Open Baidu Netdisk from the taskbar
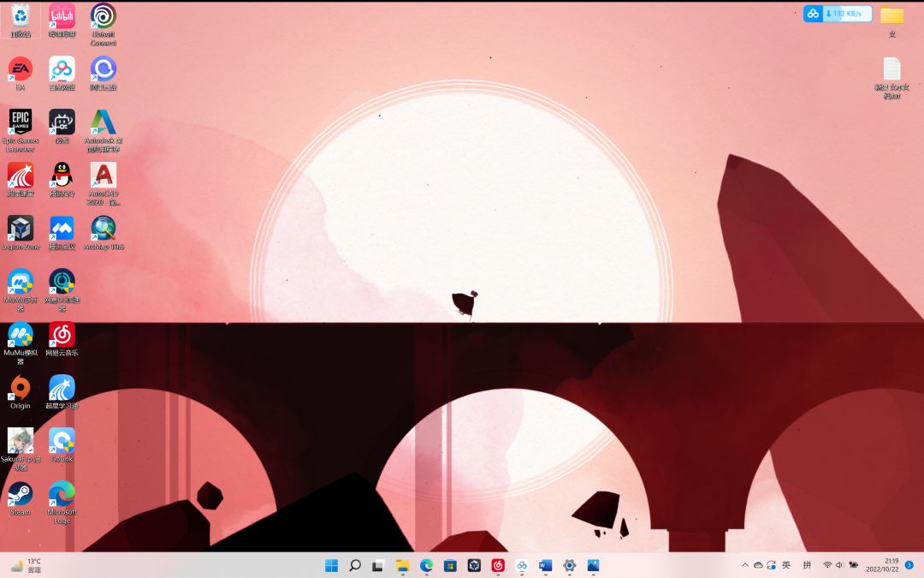 pos(522,566)
